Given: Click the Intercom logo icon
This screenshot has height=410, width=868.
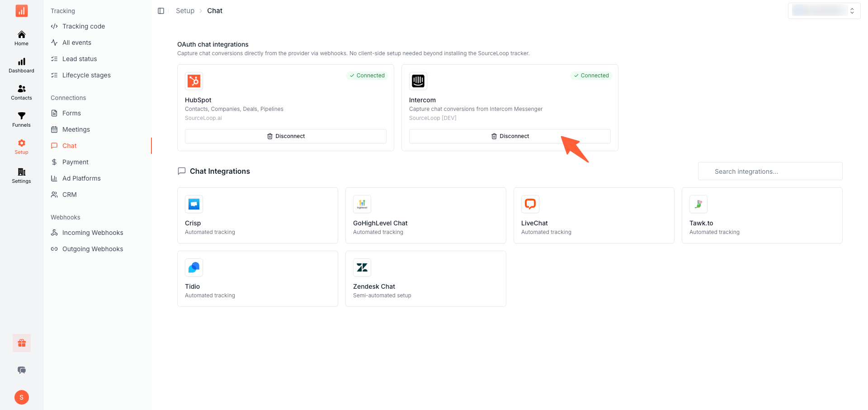Looking at the screenshot, I should click(x=418, y=81).
